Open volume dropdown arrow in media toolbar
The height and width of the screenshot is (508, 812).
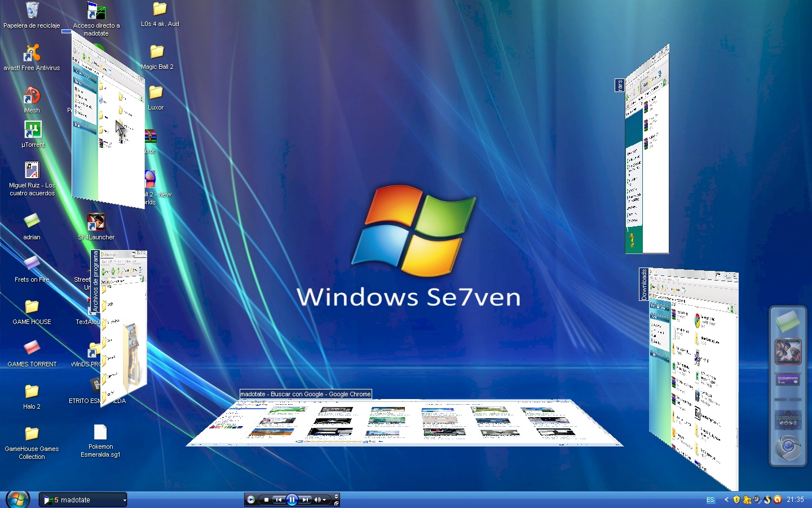coord(324,500)
